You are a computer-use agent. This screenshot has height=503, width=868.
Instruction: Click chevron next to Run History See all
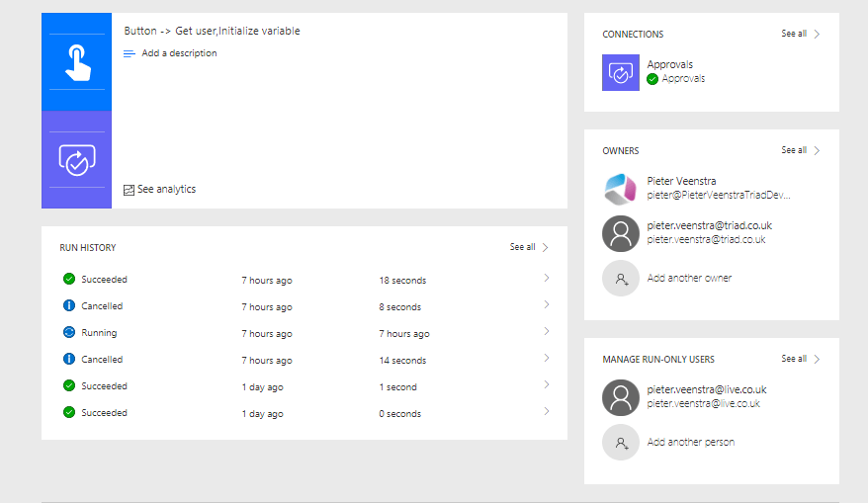point(546,247)
